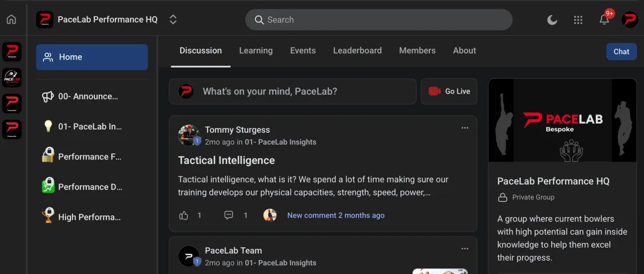Open options menu on PaceLab Team post
644x274 pixels.
click(465, 249)
